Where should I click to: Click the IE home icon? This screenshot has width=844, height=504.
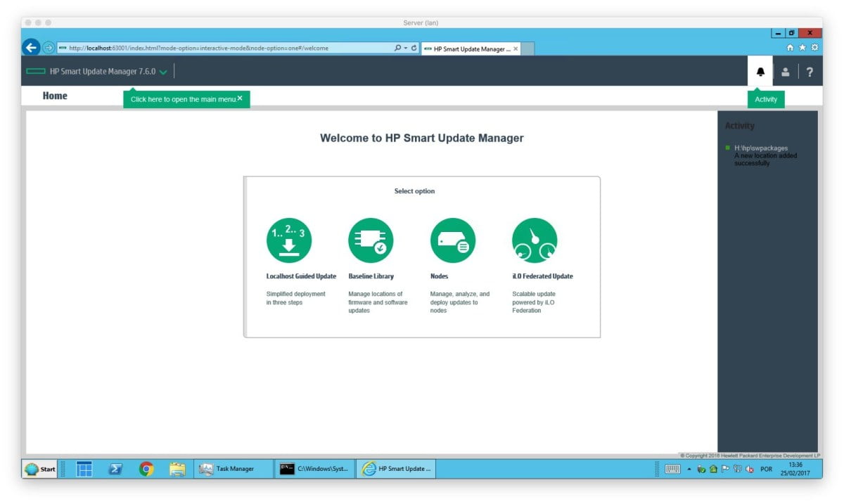coord(790,48)
